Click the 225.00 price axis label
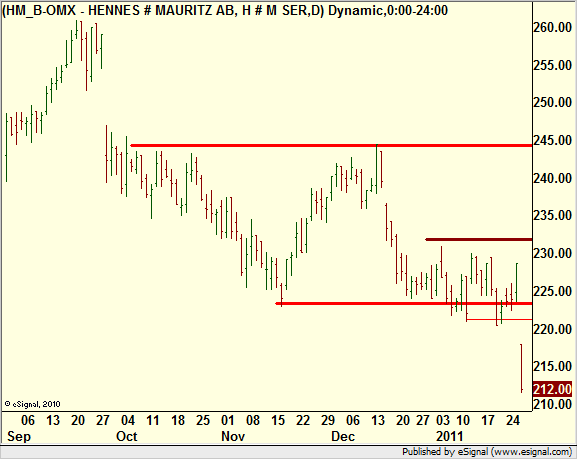 click(x=553, y=291)
